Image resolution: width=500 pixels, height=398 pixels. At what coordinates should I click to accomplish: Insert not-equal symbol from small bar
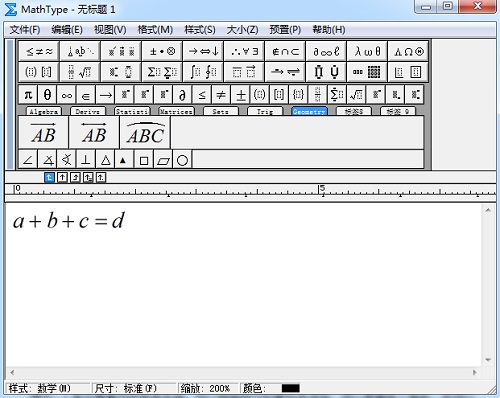tap(221, 95)
